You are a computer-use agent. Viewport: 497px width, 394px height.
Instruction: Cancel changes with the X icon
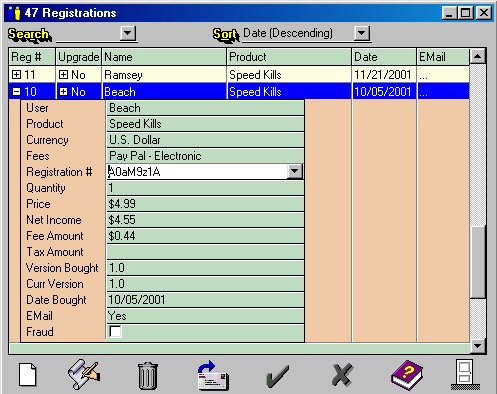tap(342, 375)
